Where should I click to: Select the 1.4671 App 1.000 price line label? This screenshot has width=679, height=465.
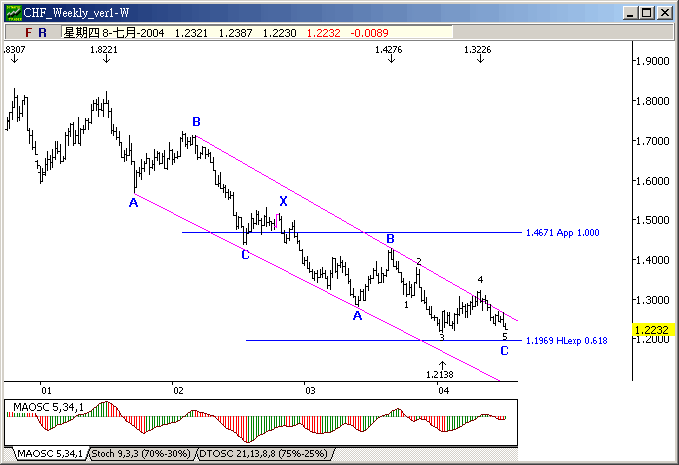pos(563,232)
